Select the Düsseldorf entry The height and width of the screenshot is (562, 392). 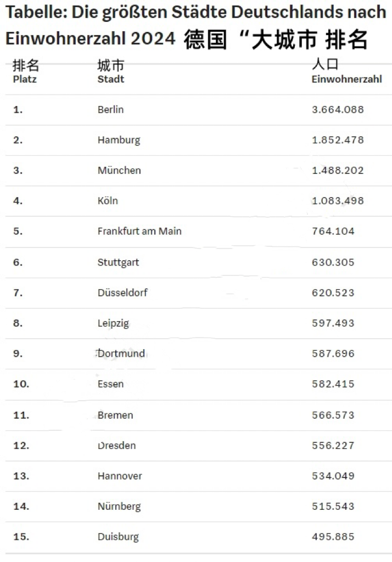[x=122, y=293]
